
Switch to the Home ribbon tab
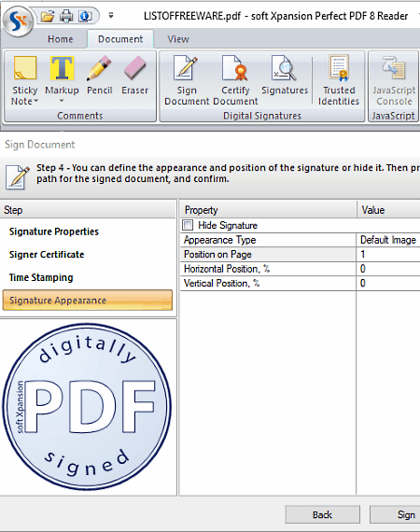point(61,39)
